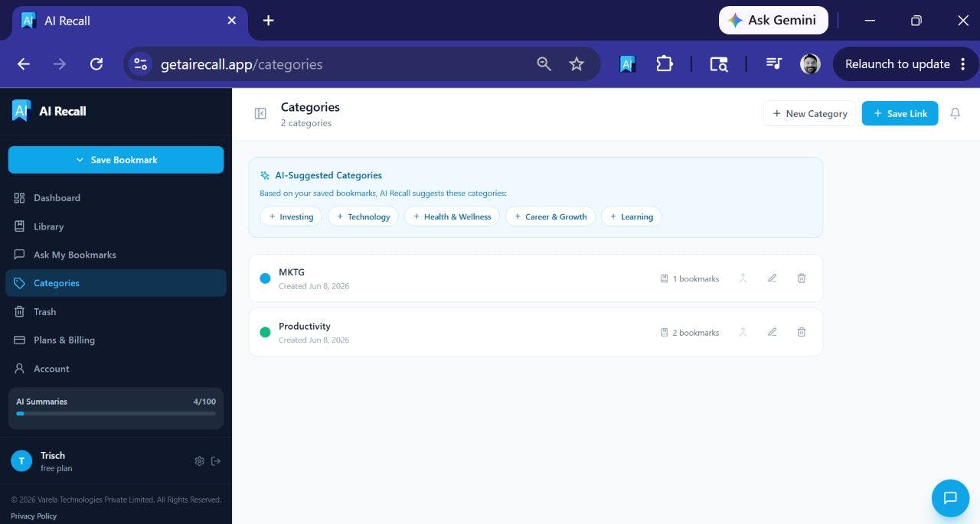Go back to previous page
Image resolution: width=980 pixels, height=524 pixels.
24,64
